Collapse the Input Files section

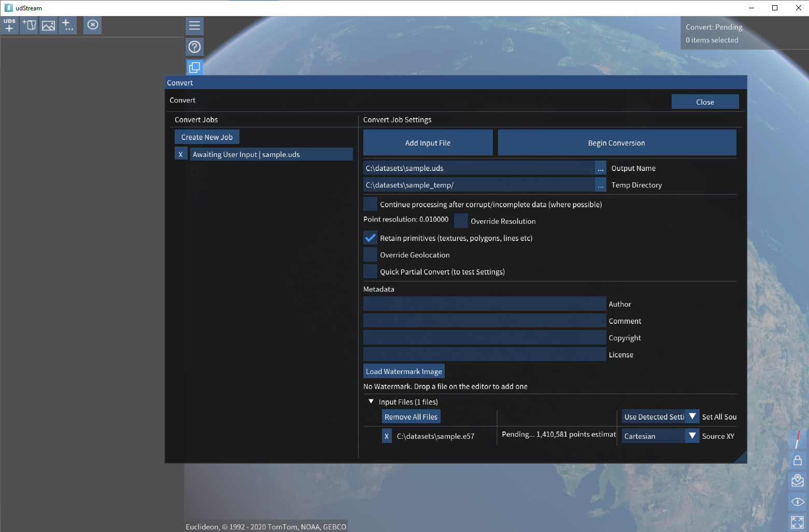click(371, 401)
